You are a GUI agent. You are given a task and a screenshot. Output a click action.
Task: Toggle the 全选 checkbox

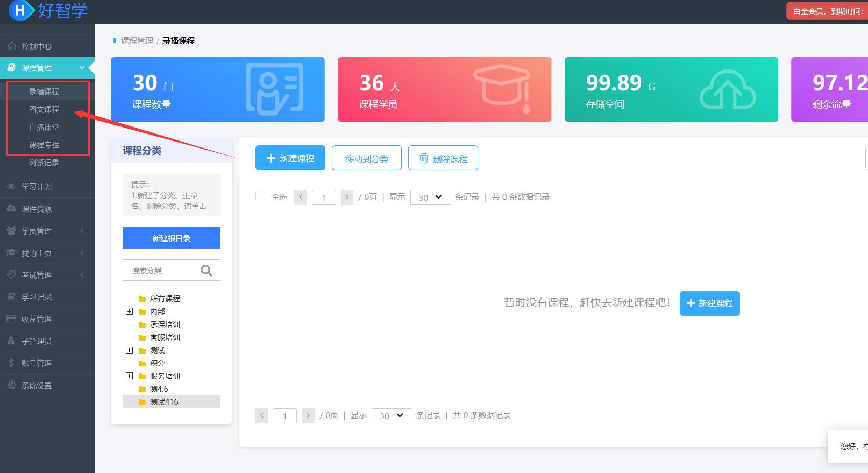tap(260, 197)
